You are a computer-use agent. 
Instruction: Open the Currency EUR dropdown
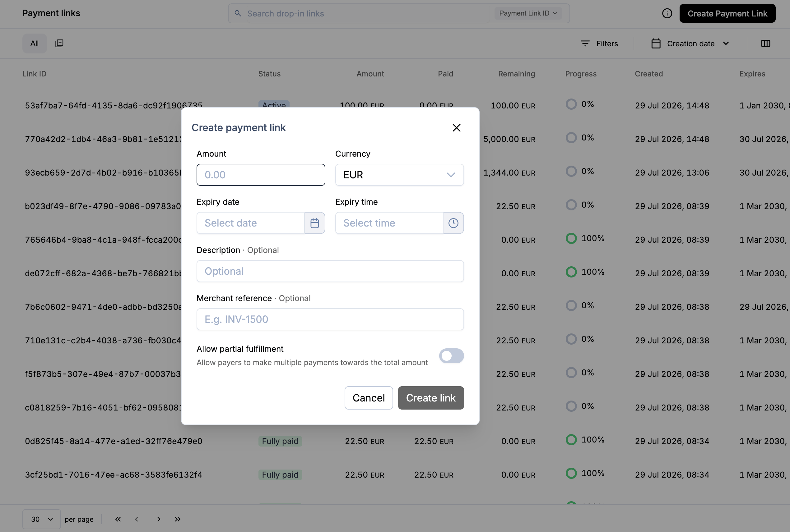pyautogui.click(x=399, y=175)
